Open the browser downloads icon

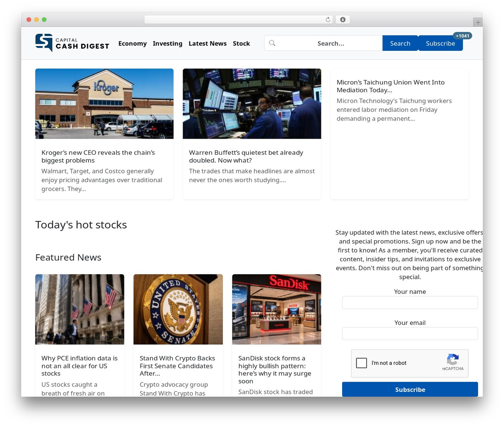pos(343,20)
